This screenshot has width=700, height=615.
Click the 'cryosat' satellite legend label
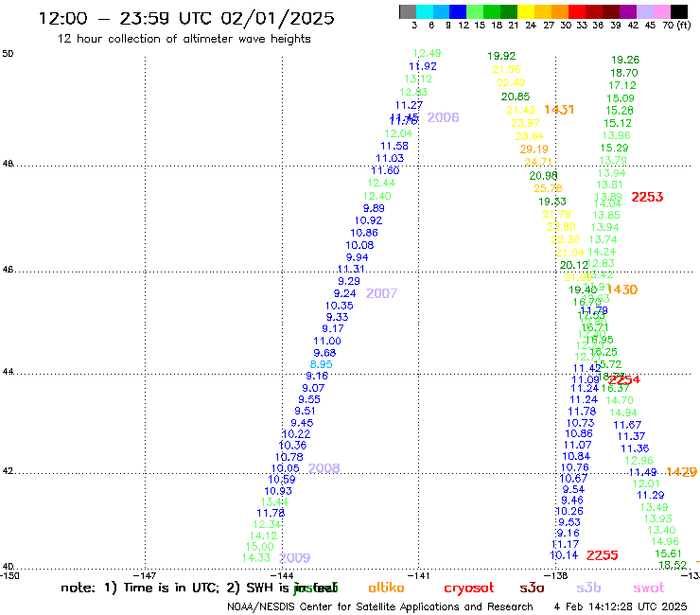[469, 588]
